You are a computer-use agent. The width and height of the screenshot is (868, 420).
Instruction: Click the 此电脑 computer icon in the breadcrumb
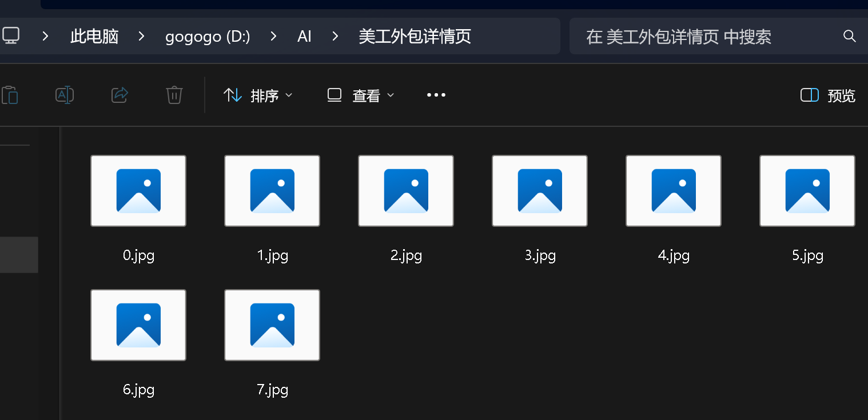click(x=10, y=36)
